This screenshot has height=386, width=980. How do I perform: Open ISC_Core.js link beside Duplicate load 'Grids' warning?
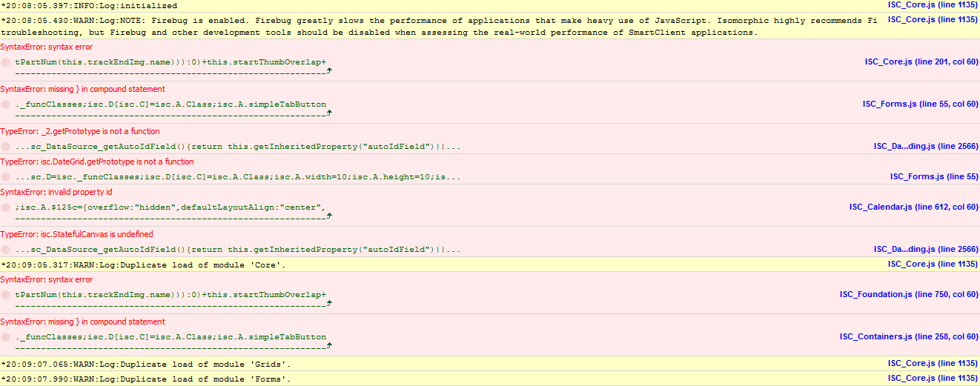point(933,363)
